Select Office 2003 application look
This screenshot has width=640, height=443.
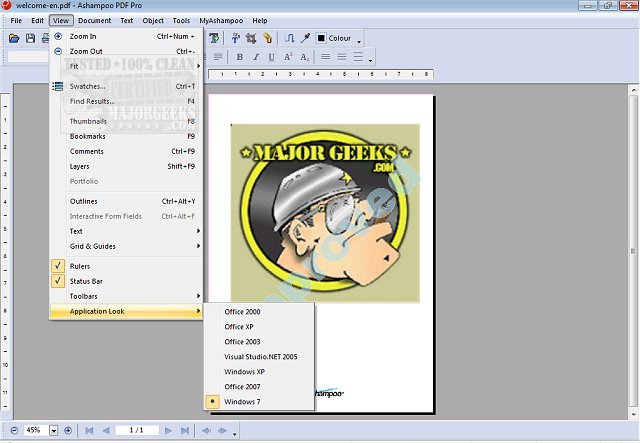[x=259, y=342]
